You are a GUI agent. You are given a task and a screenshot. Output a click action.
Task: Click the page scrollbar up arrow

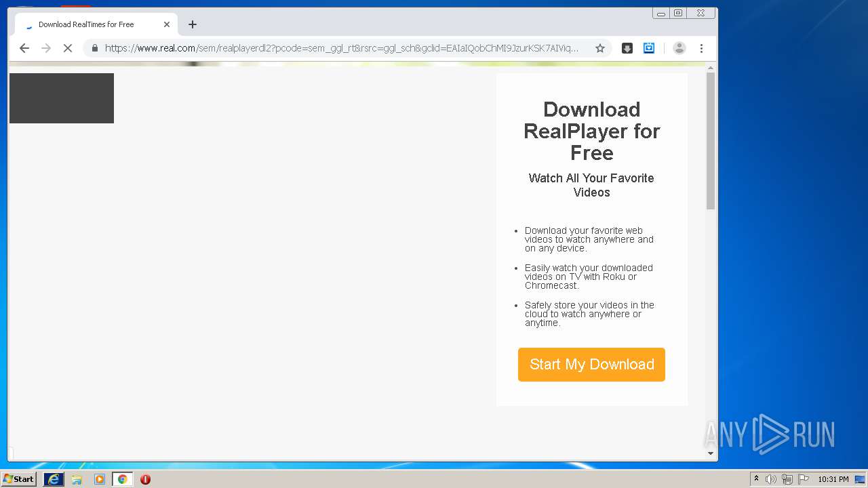tap(711, 68)
